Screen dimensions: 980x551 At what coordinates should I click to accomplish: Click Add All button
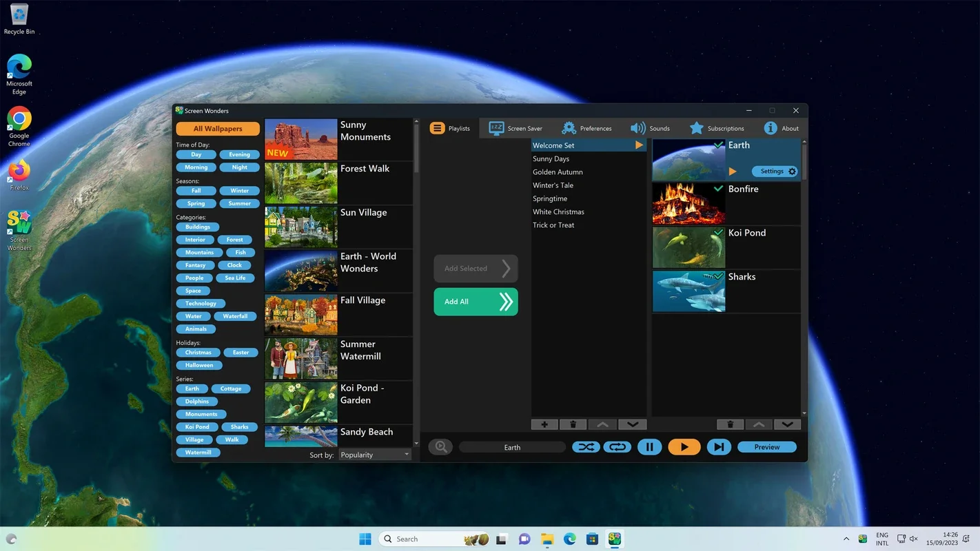tap(476, 302)
